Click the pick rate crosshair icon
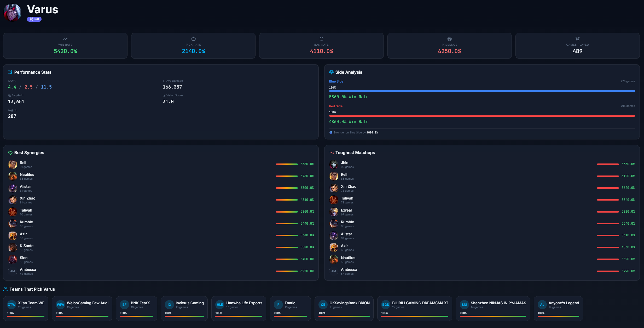The height and width of the screenshot is (328, 644). click(x=193, y=39)
